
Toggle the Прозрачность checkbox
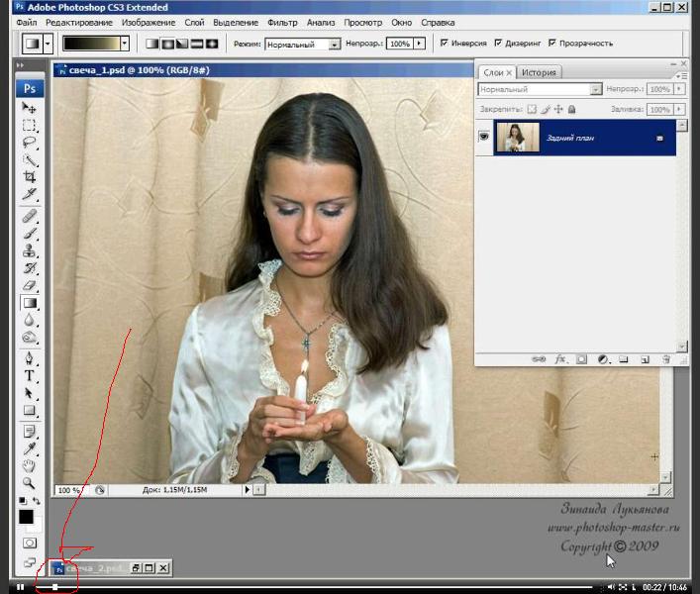552,43
